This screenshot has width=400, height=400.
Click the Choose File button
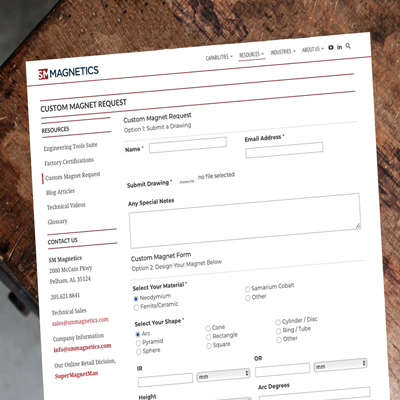coord(186,182)
